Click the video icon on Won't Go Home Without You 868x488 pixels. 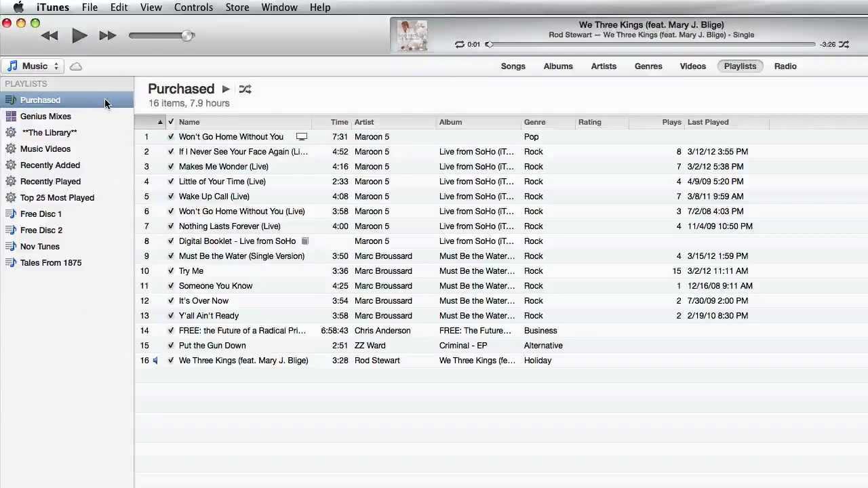pos(302,137)
